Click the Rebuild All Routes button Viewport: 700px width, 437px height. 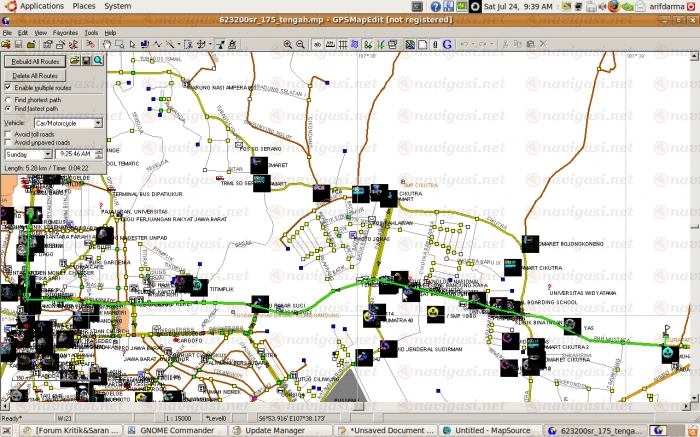pos(36,62)
